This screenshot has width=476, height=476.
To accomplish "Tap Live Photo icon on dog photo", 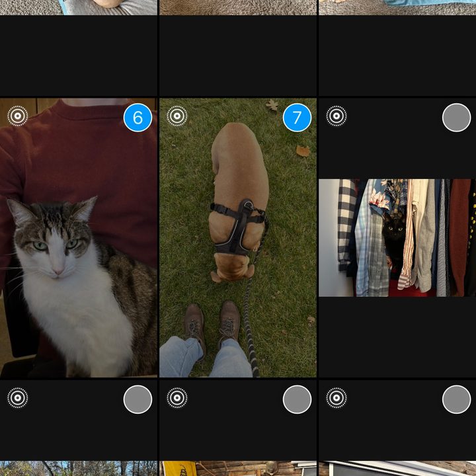I will pyautogui.click(x=177, y=116).
